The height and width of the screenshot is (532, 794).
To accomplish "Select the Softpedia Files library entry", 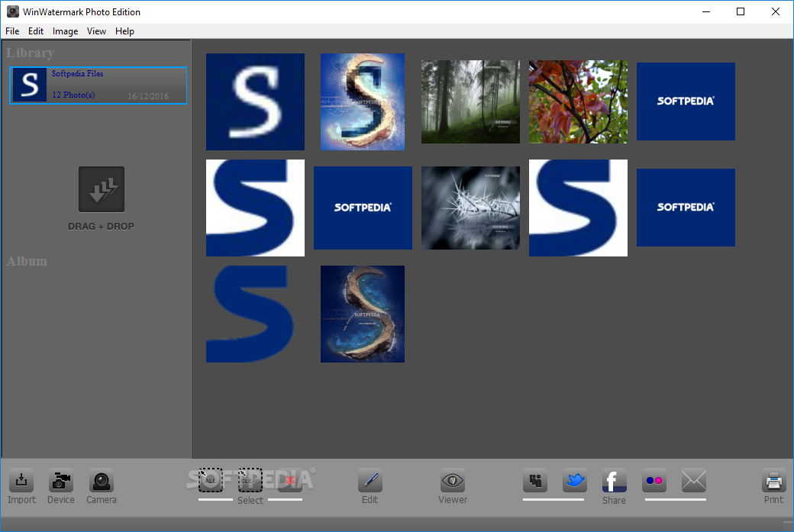I will pyautogui.click(x=98, y=85).
